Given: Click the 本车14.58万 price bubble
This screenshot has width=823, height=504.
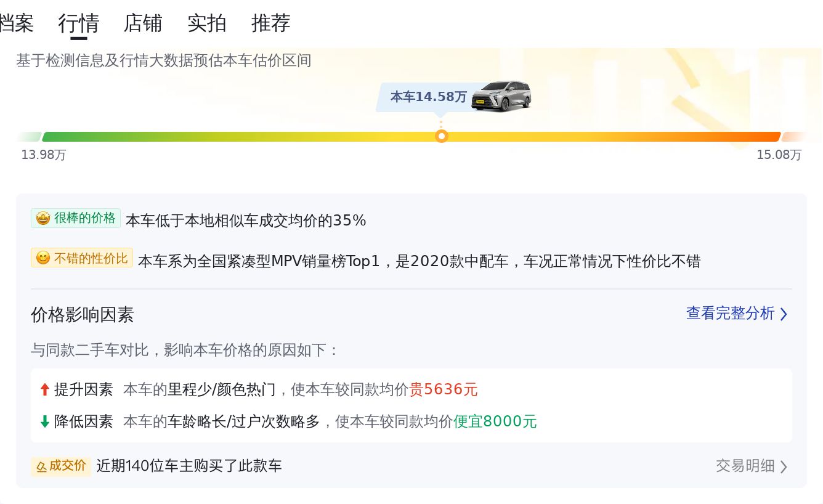Looking at the screenshot, I should pyautogui.click(x=428, y=97).
